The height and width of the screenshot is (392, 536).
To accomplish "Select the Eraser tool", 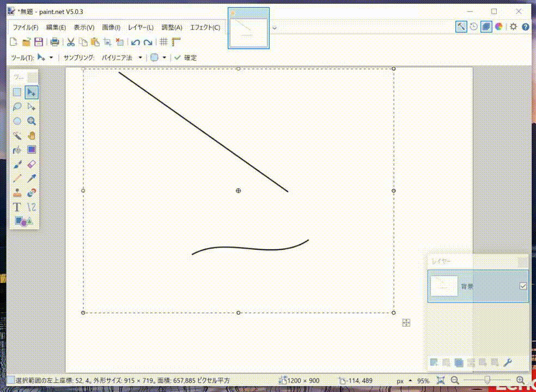I will 32,164.
